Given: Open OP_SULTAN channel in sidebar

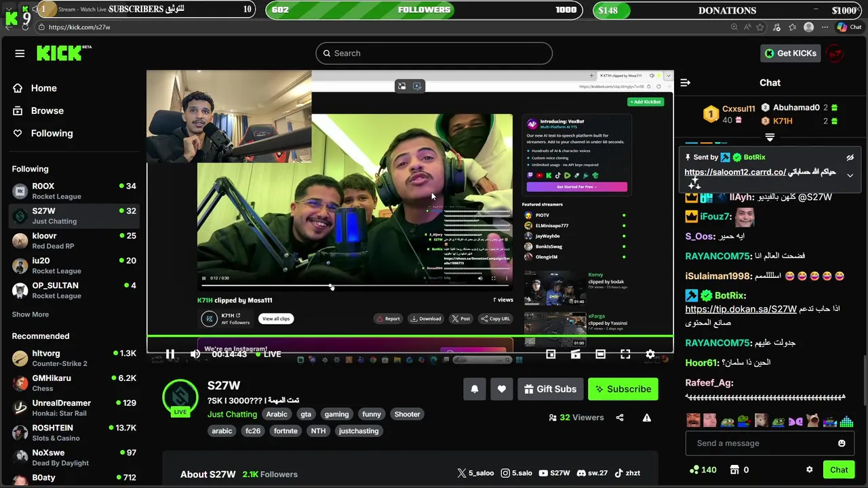Looking at the screenshot, I should click(x=73, y=291).
